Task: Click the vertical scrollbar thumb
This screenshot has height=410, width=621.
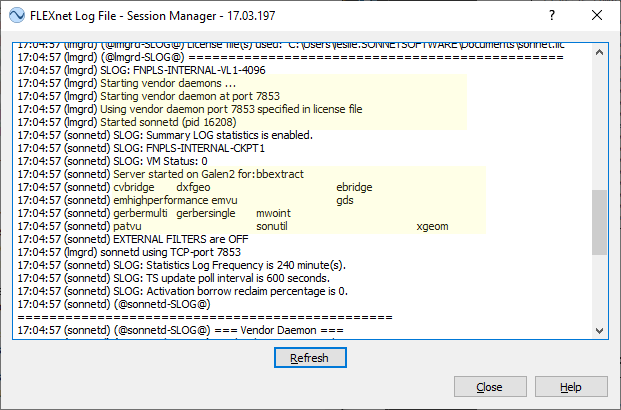Action: (x=599, y=222)
